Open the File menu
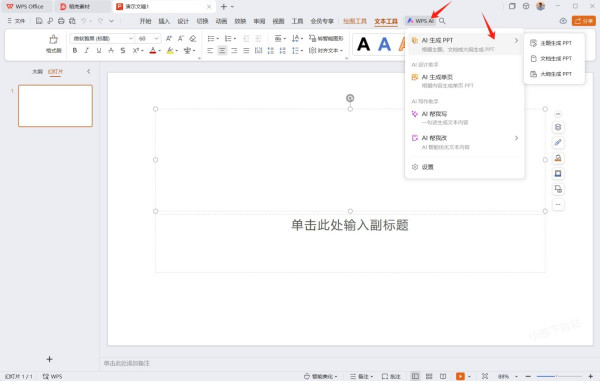This screenshot has height=381, width=600. coord(16,21)
